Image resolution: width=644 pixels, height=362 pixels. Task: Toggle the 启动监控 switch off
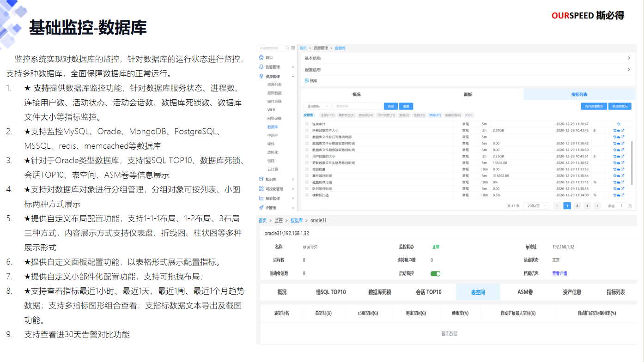tap(435, 273)
